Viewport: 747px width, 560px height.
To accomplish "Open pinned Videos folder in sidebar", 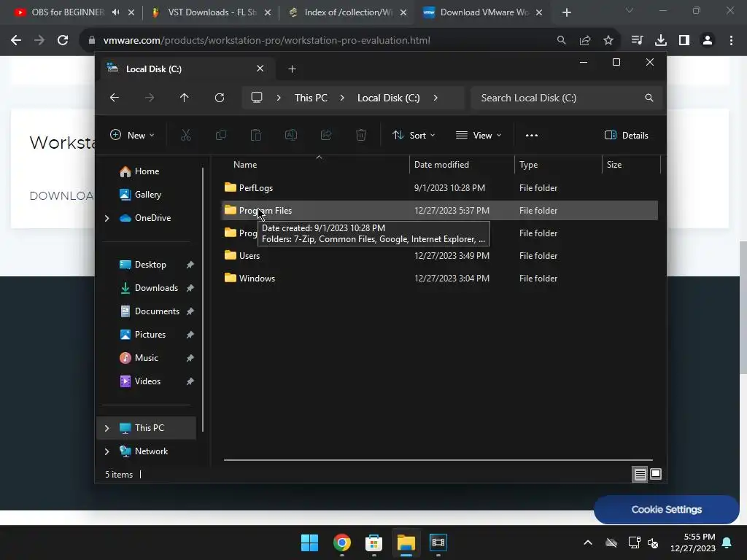I will (x=147, y=381).
